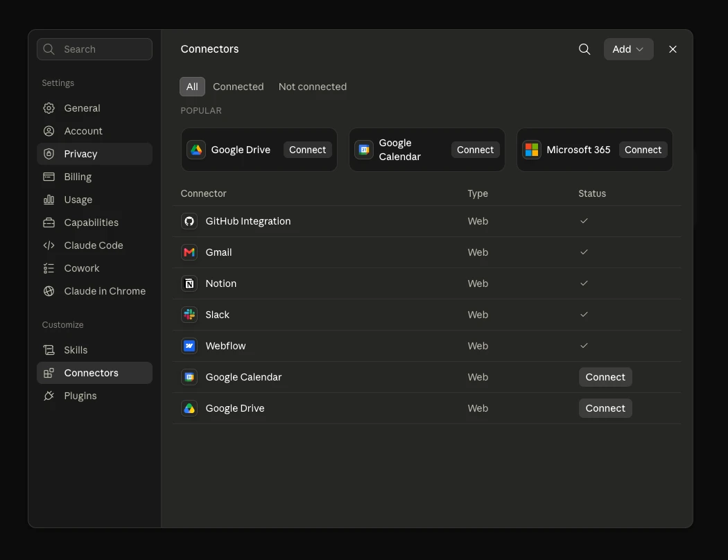Click the Web type in Gmail row
The image size is (728, 560).
(478, 252)
